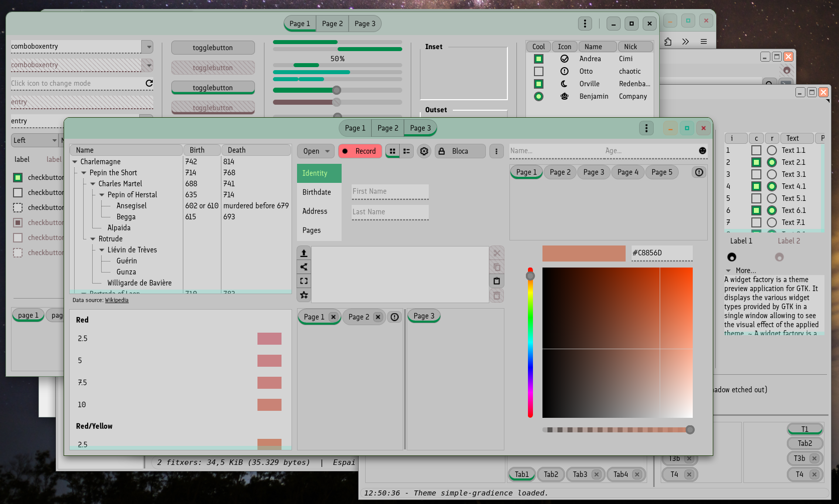Click the copy icon beside the text area
This screenshot has height=504, width=839.
pos(497,267)
